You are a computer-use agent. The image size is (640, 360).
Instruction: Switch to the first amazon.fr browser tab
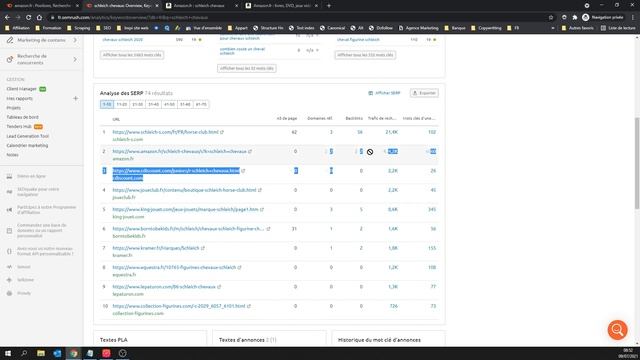tap(41, 6)
